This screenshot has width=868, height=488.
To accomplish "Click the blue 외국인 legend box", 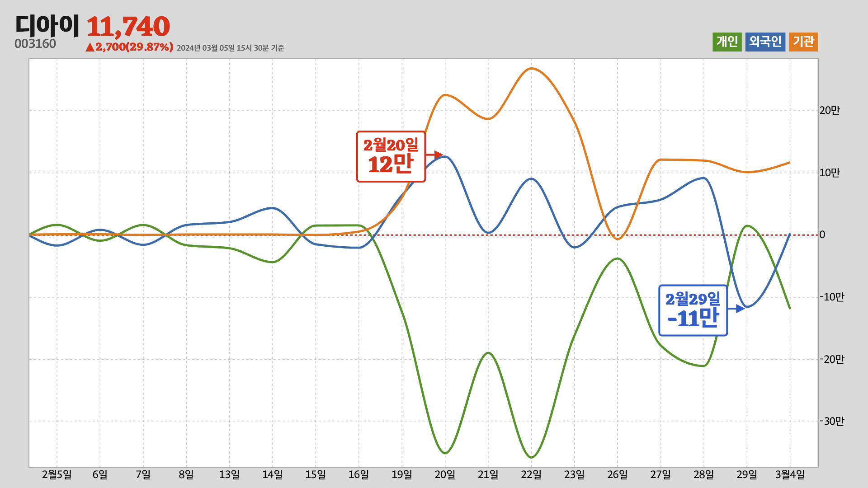I will click(765, 42).
